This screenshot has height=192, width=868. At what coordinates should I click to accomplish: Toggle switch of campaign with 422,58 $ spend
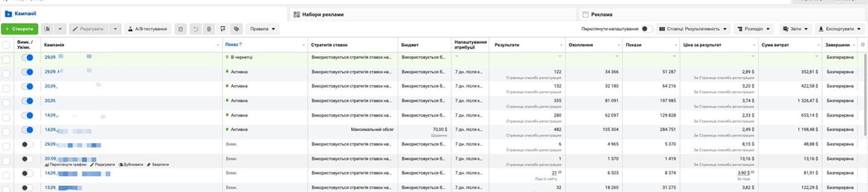pyautogui.click(x=27, y=86)
